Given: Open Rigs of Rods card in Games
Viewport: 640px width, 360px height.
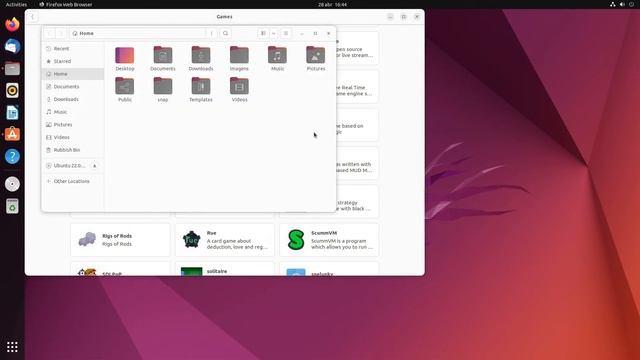Looking at the screenshot, I should [x=120, y=240].
